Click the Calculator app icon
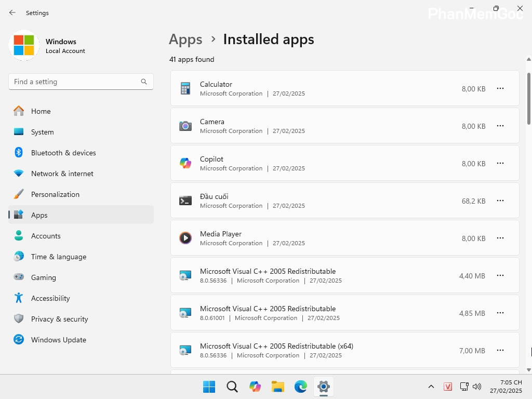This screenshot has width=532, height=399. (185, 88)
